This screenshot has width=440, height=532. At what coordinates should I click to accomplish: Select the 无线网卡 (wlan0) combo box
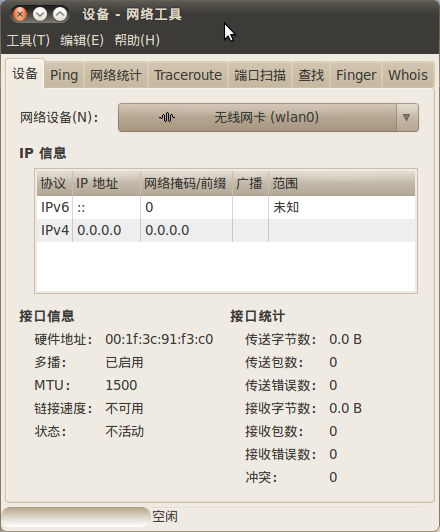268,117
